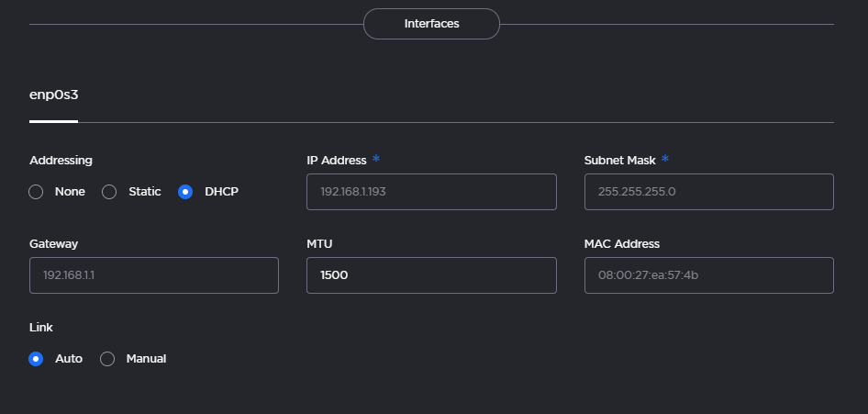Click the IP Address input field
Viewport: 868px width, 414px height.
pyautogui.click(x=431, y=192)
